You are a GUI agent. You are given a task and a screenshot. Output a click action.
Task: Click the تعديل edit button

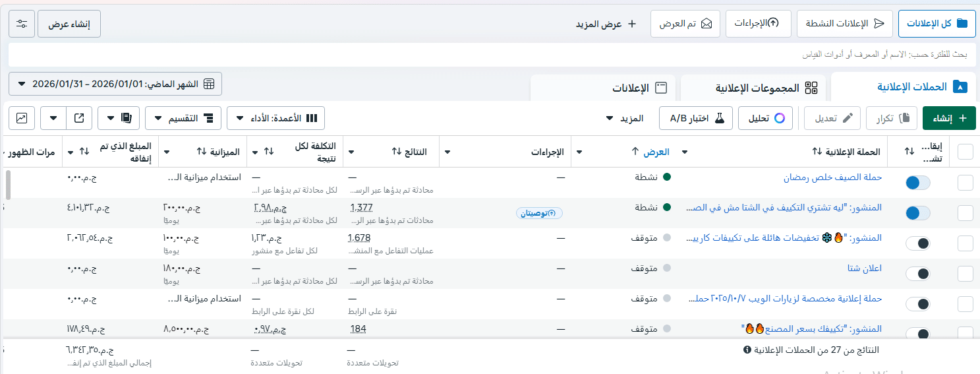(832, 118)
